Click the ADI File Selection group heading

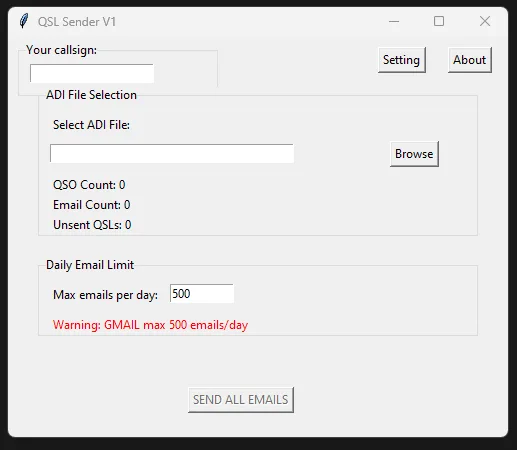coord(91,95)
